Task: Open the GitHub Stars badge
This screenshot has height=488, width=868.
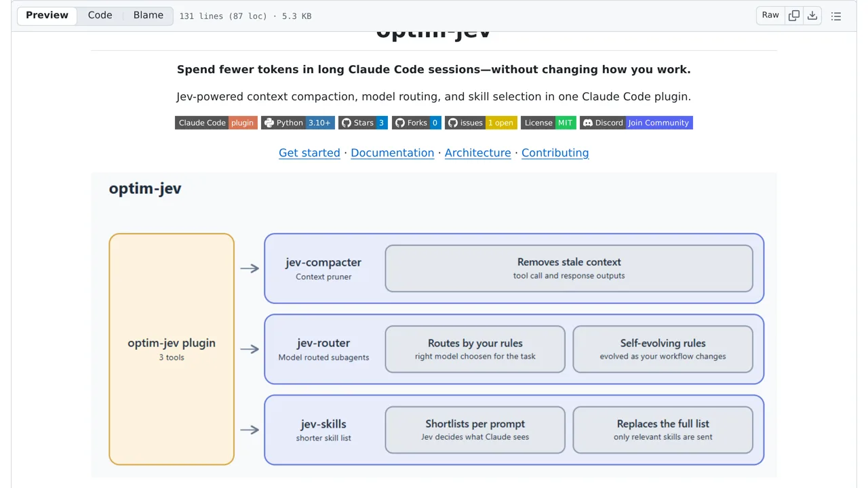Action: pos(363,123)
